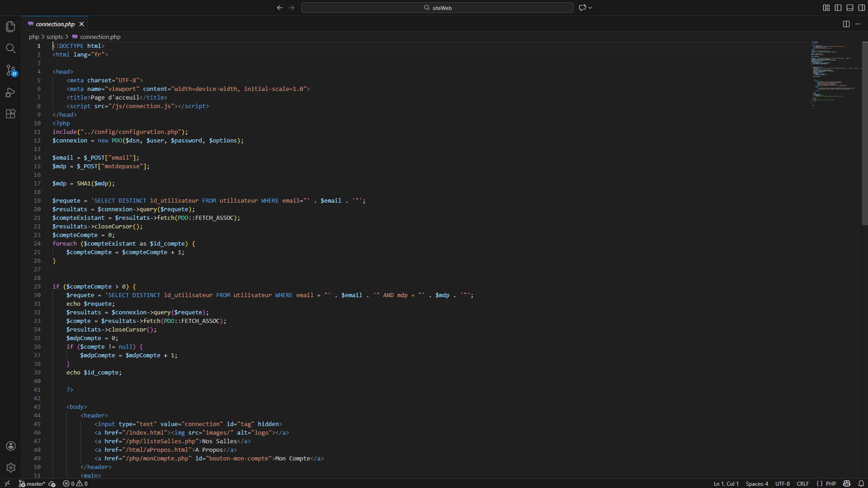868x488 pixels.
Task: Open the remote window icon in status bar
Action: (7, 483)
